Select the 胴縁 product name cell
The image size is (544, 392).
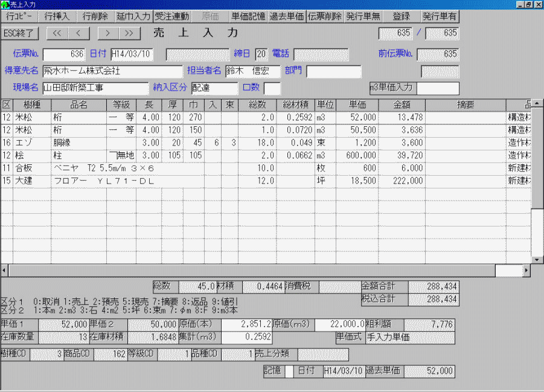point(78,143)
